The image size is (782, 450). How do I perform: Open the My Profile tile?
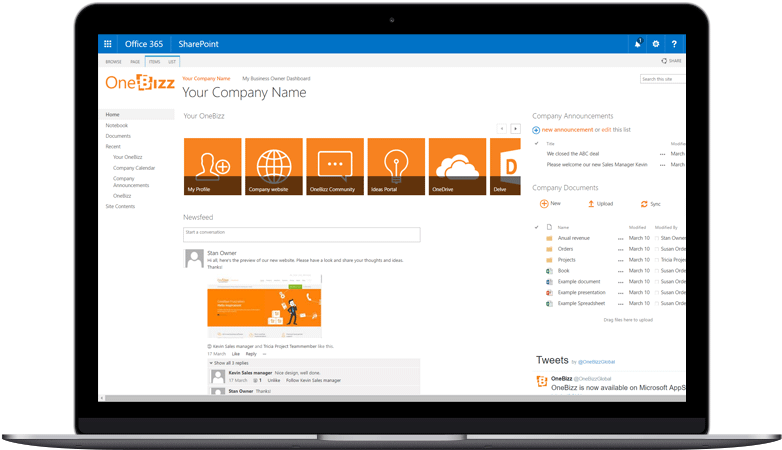click(x=213, y=166)
